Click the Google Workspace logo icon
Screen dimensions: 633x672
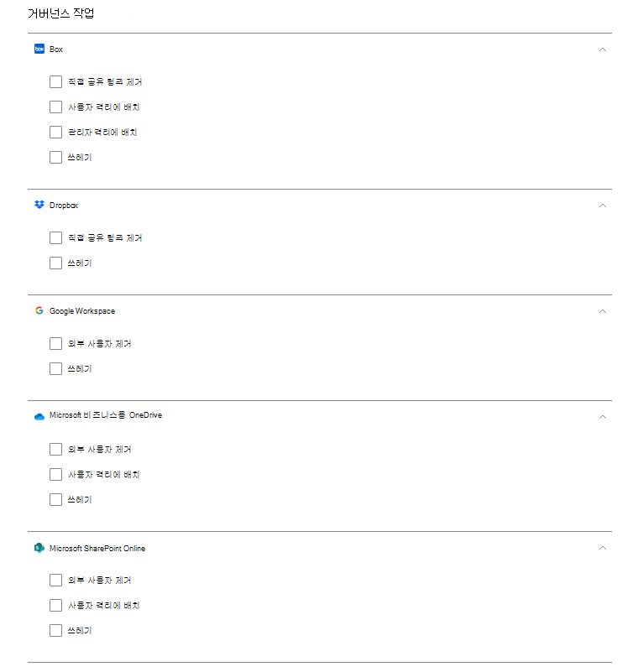39,311
